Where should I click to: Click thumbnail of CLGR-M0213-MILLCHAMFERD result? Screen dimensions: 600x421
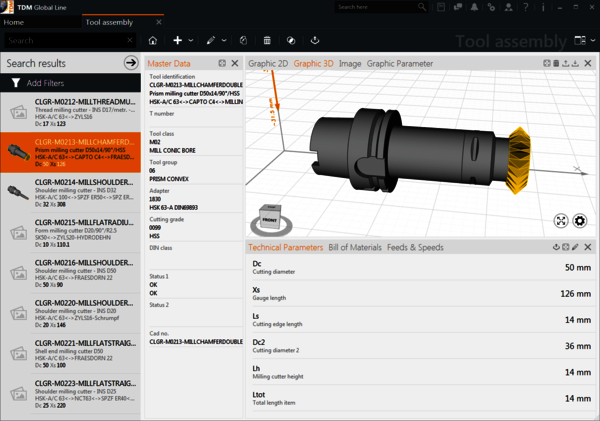click(18, 152)
